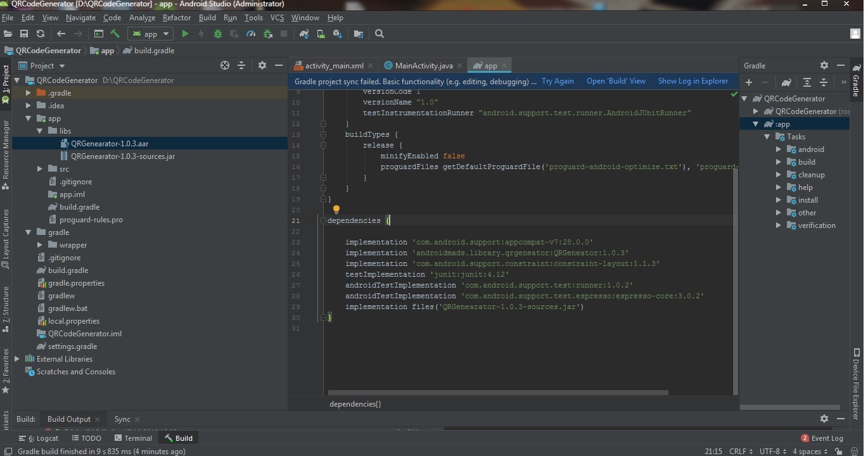Screen dimensions: 868x456
Task: Select build.gradle under the app folder
Action: point(79,207)
